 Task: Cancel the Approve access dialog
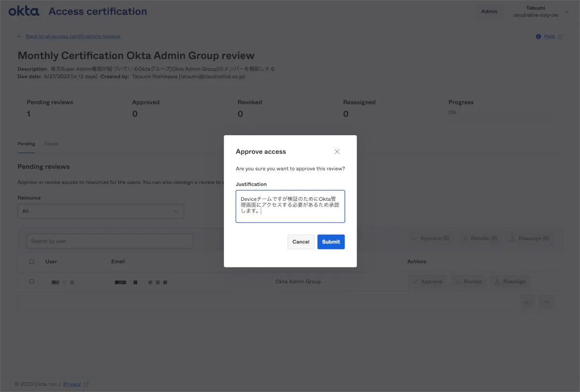tap(301, 242)
